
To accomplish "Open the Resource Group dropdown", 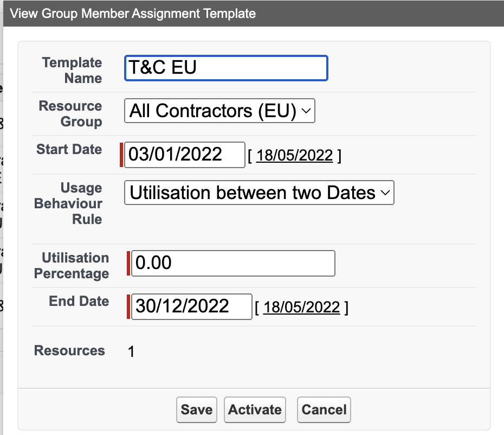I will (219, 111).
